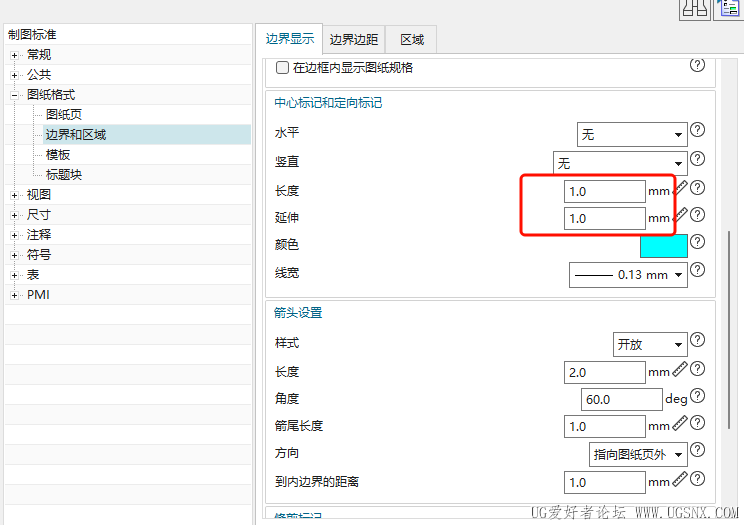Viewport: 744px width, 525px height.
Task: Expand the 公共 tree node
Action: tap(14, 75)
